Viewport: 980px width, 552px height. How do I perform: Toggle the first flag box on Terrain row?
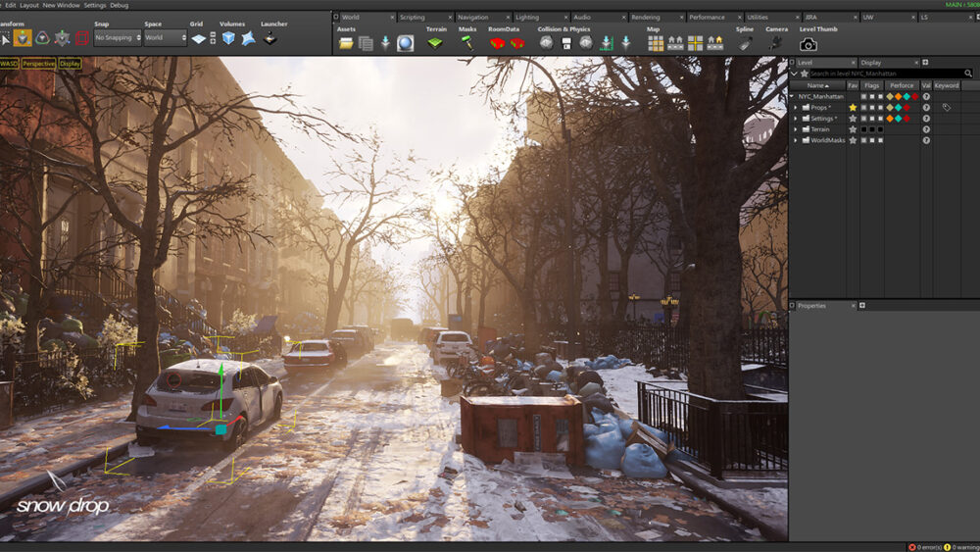[x=863, y=129]
